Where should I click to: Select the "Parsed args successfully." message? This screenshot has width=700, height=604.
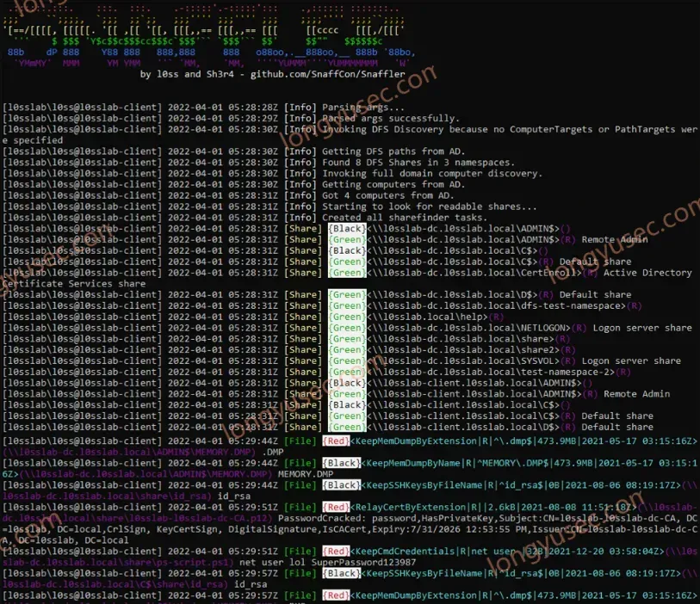click(391, 118)
